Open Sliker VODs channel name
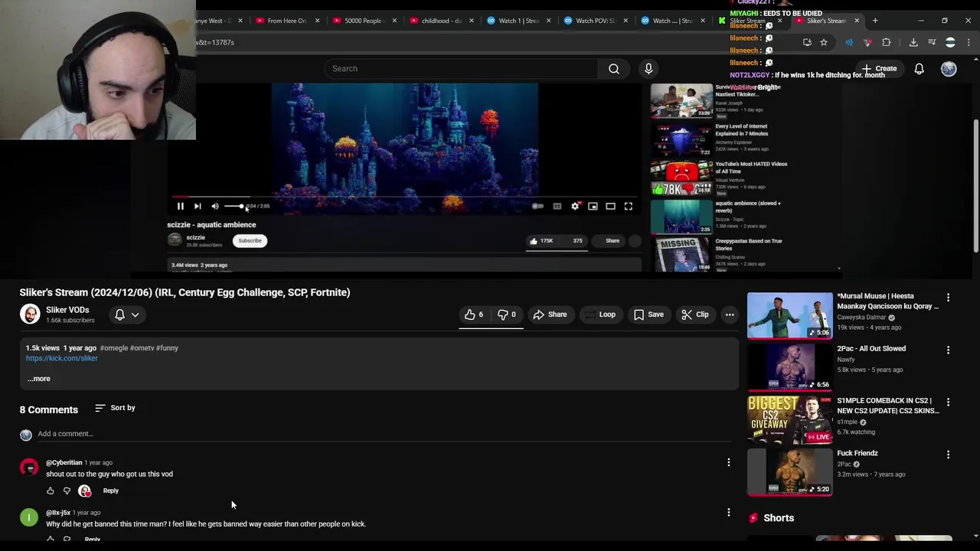The image size is (980, 551). point(67,310)
